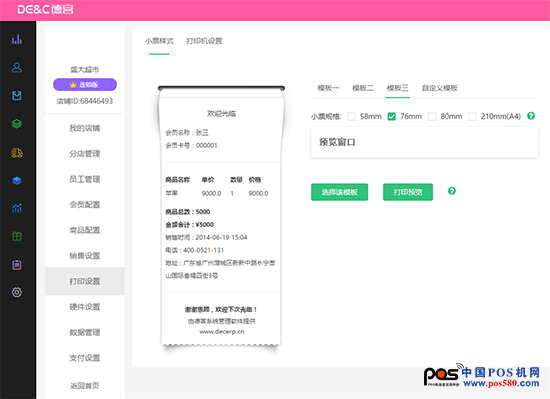Click 返回首页 to return home

(x=85, y=386)
